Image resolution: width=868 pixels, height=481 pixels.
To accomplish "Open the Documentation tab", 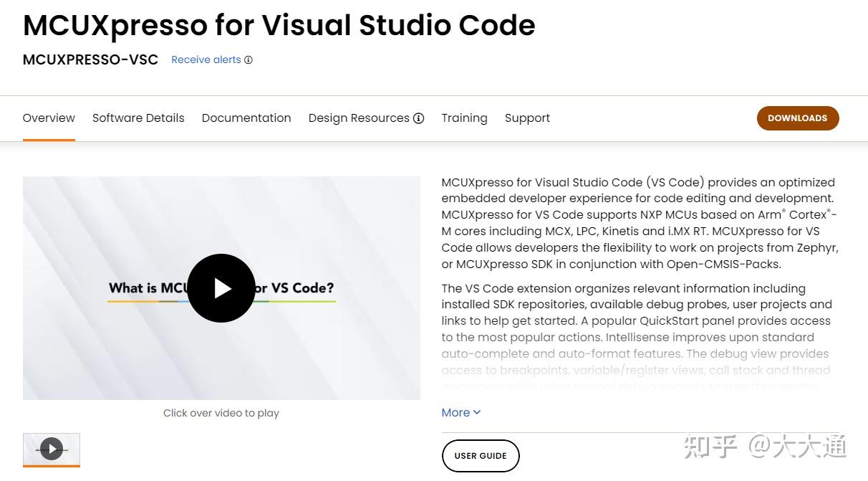I will pyautogui.click(x=246, y=118).
